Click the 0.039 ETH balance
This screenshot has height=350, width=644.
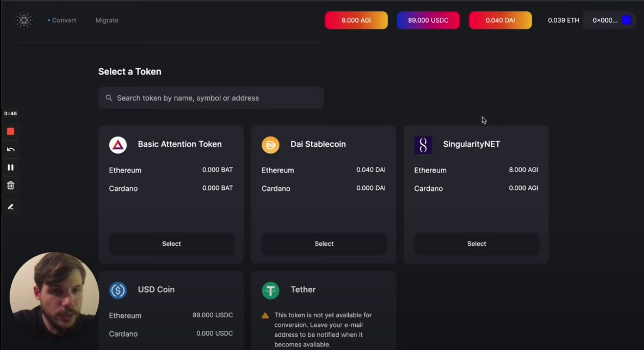(x=563, y=20)
